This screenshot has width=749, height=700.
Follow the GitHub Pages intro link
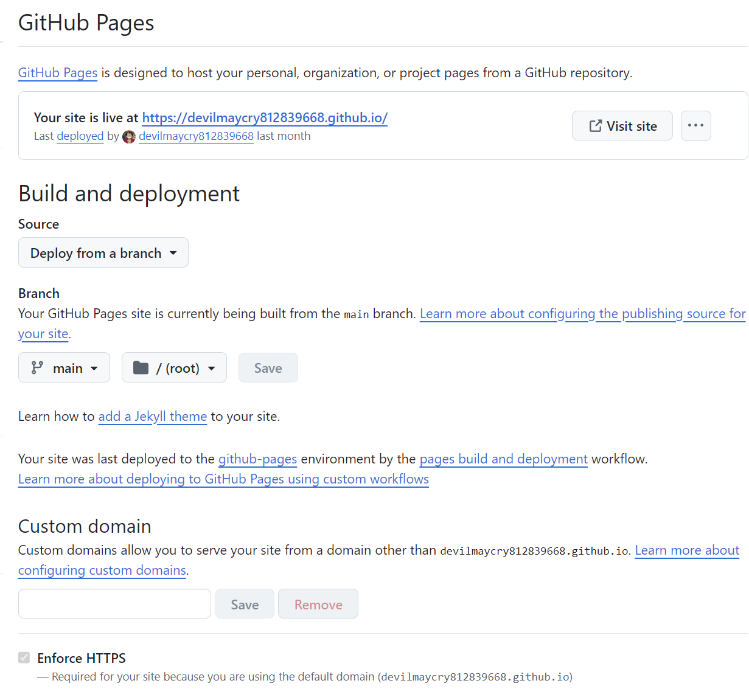(x=58, y=73)
